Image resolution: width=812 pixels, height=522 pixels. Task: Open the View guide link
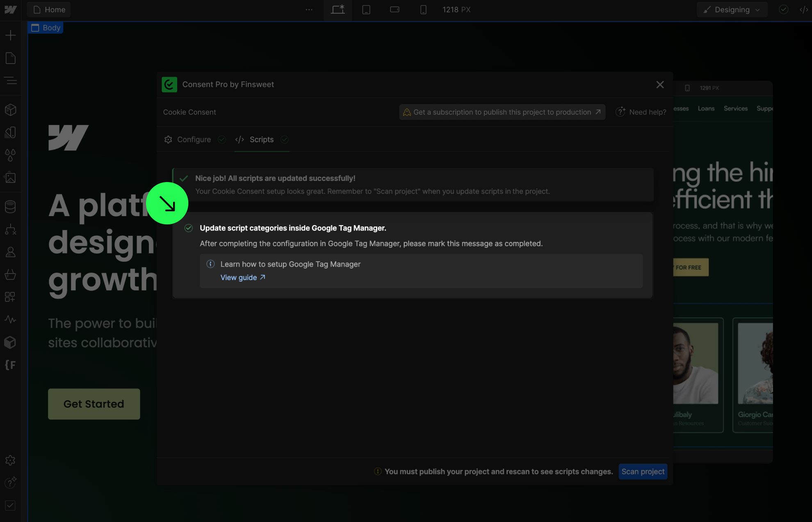coord(243,278)
